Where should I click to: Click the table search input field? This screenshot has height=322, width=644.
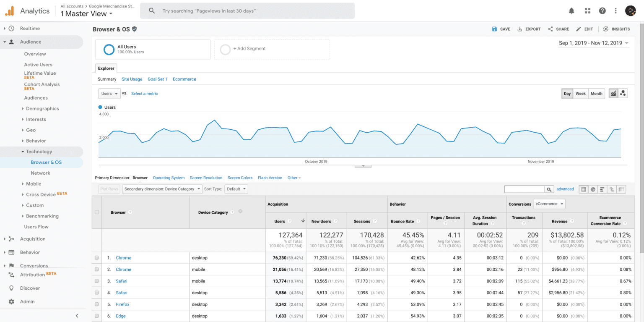tap(525, 189)
